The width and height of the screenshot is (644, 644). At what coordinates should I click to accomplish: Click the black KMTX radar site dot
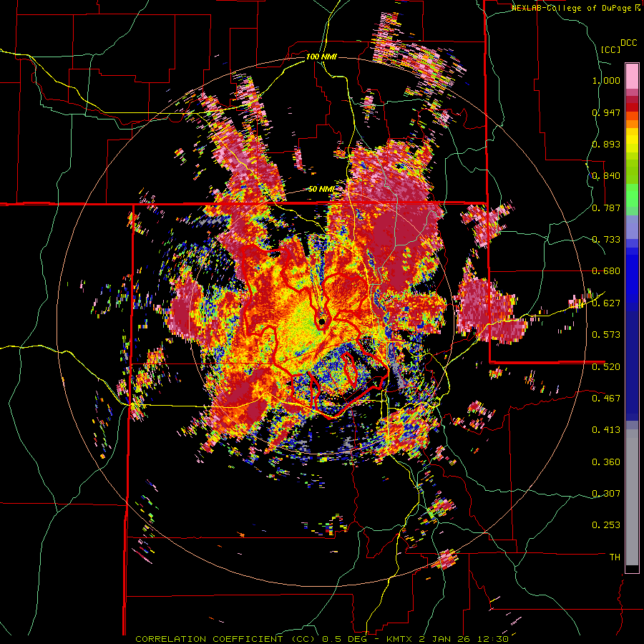[x=322, y=321]
